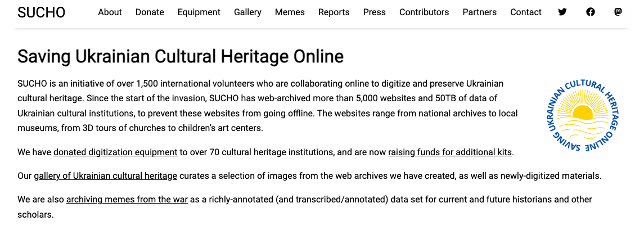Select Equipment in the navigation bar
The height and width of the screenshot is (230, 644).
199,12
